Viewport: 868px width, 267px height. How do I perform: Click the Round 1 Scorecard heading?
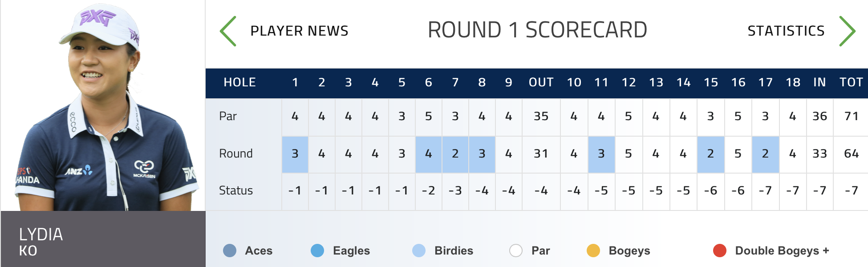(x=537, y=30)
